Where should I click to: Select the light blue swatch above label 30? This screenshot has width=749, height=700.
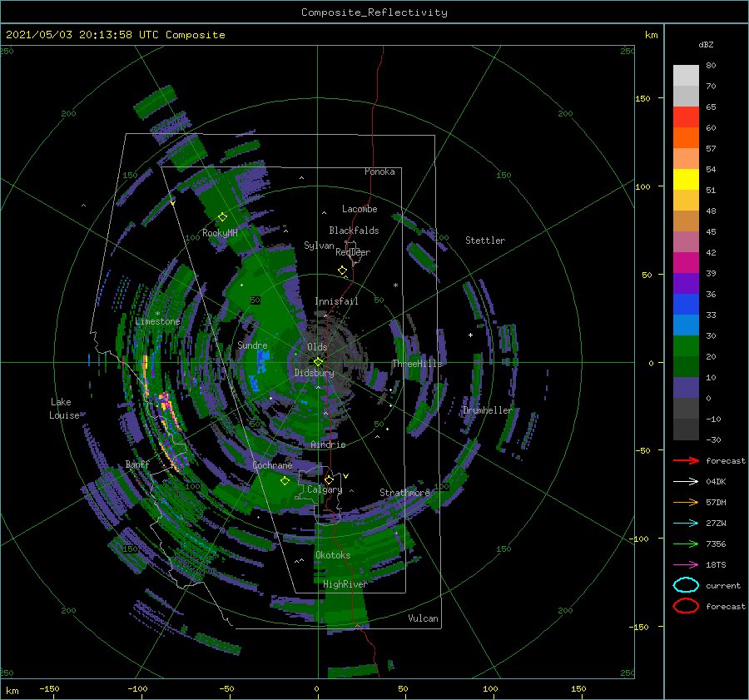[x=686, y=325]
